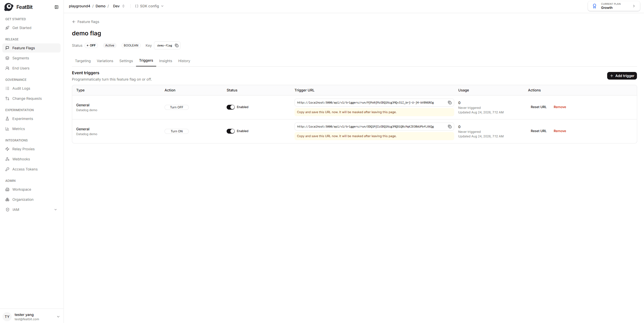Open Audit Logs in the sidebar

(31, 88)
